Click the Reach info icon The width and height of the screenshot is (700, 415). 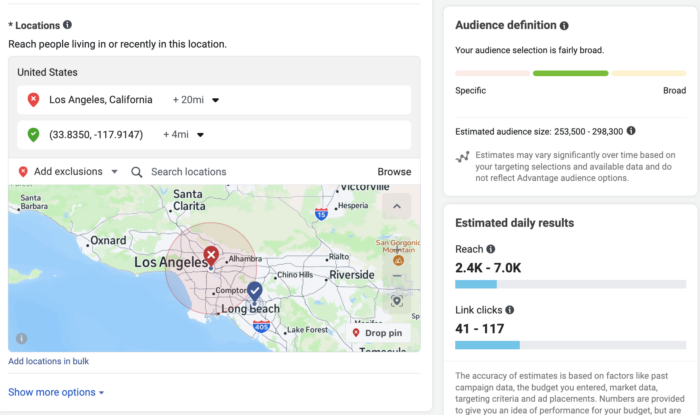(491, 249)
